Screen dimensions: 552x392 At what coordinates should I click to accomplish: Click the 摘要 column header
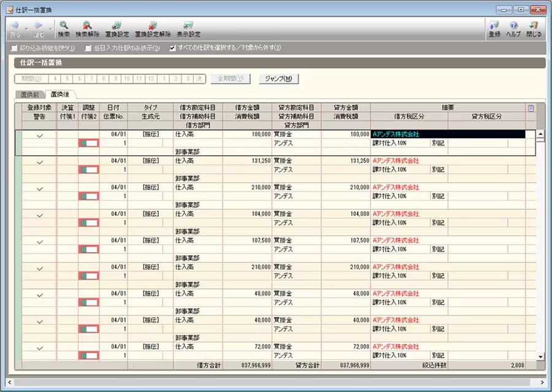click(448, 107)
